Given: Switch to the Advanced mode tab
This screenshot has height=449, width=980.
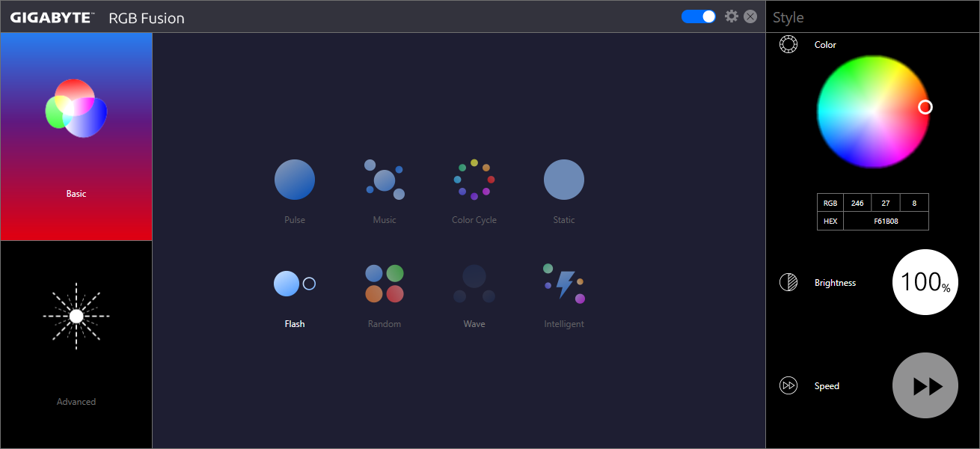Looking at the screenshot, I should coord(76,345).
